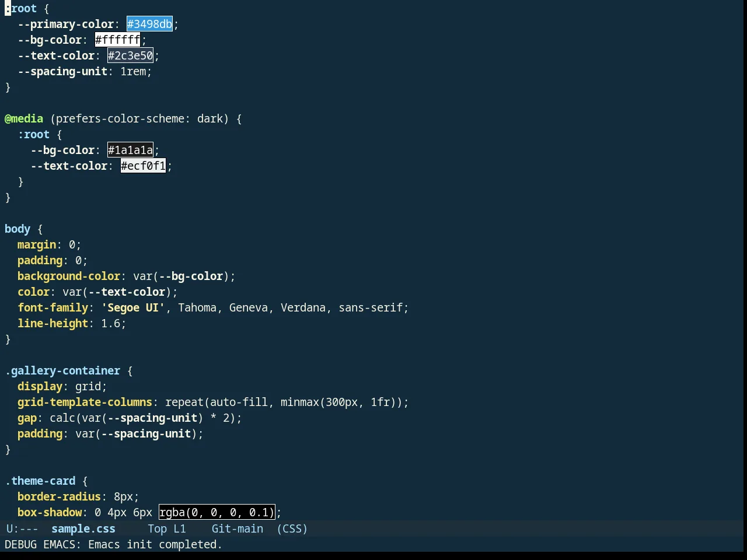This screenshot has height=560, width=747.
Task: Click the .theme-card selector
Action: 40,481
